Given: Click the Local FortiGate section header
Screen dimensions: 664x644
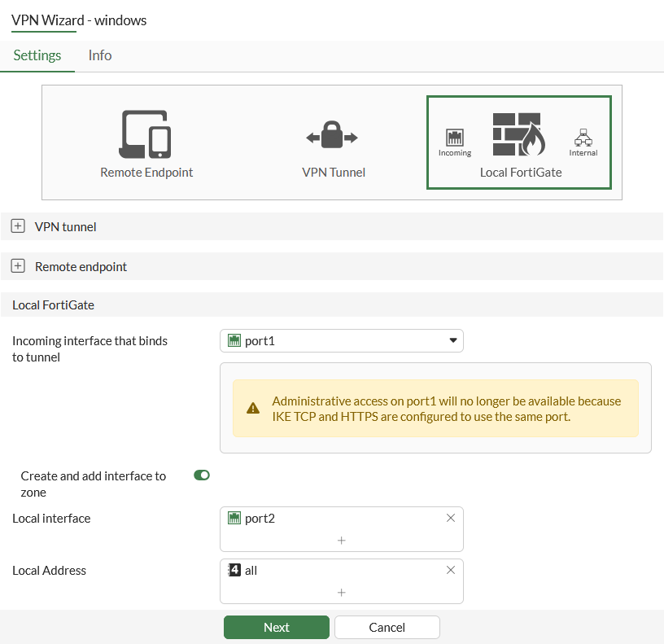Looking at the screenshot, I should click(x=54, y=305).
